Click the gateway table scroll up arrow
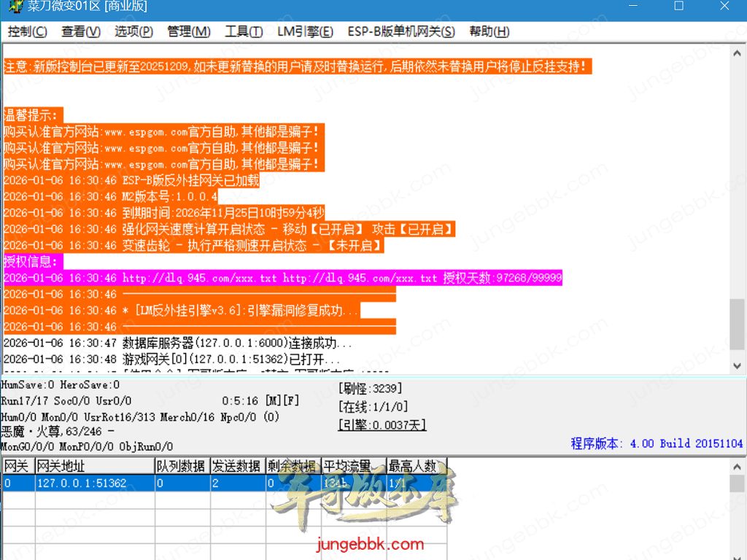Screen dimensions: 747x560 [x=738, y=467]
